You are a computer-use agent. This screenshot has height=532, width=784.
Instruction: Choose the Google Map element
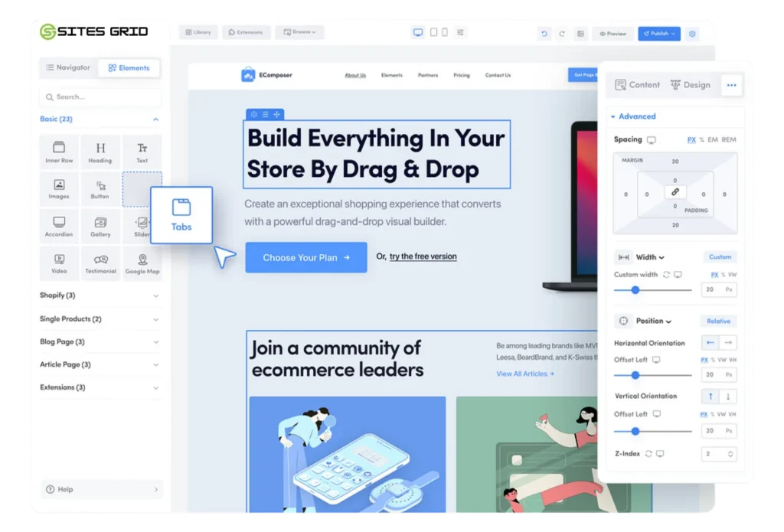pyautogui.click(x=142, y=263)
